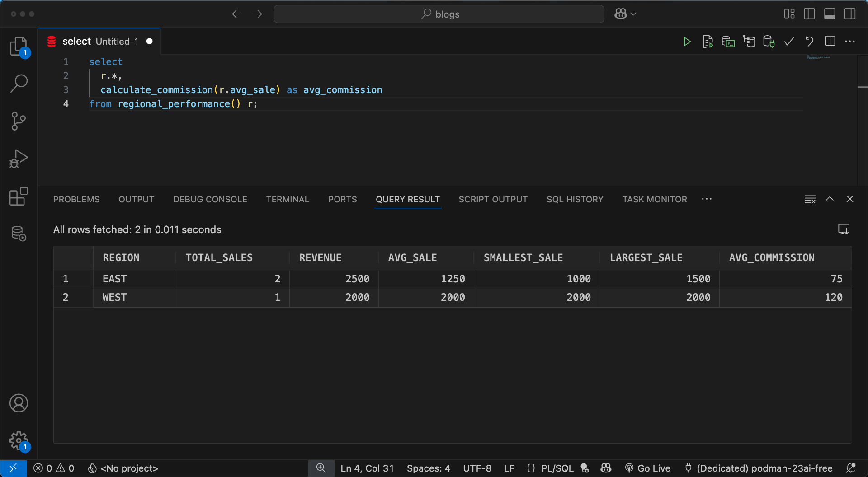
Task: Open more editor actions menu
Action: point(850,42)
